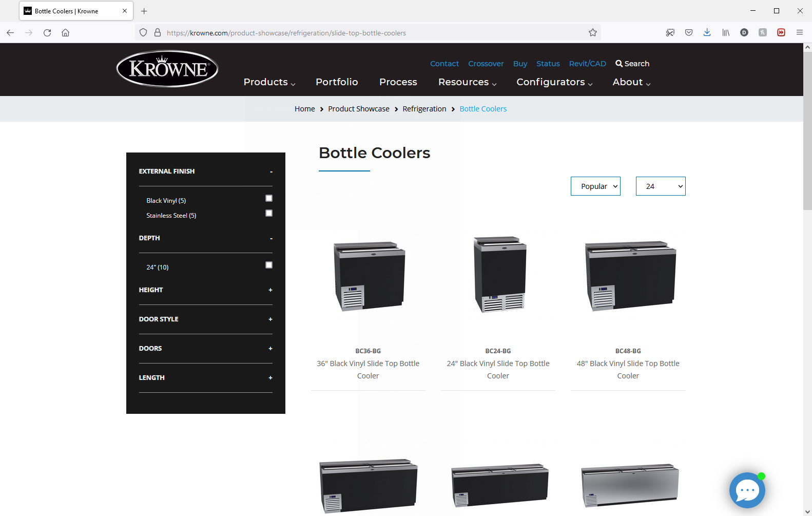Open the Firefox application menu
Image resolution: width=812 pixels, height=516 pixels.
tap(800, 32)
